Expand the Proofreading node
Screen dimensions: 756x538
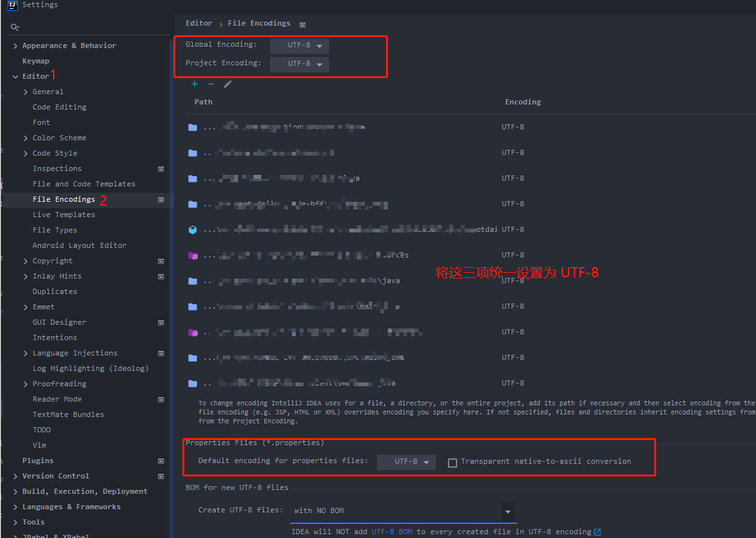click(x=26, y=384)
